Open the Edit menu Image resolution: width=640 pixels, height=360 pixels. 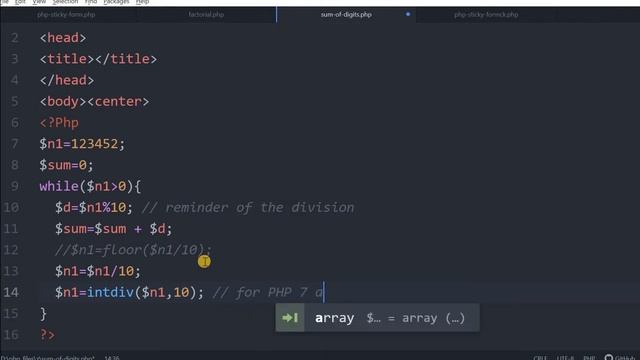coord(20,2)
